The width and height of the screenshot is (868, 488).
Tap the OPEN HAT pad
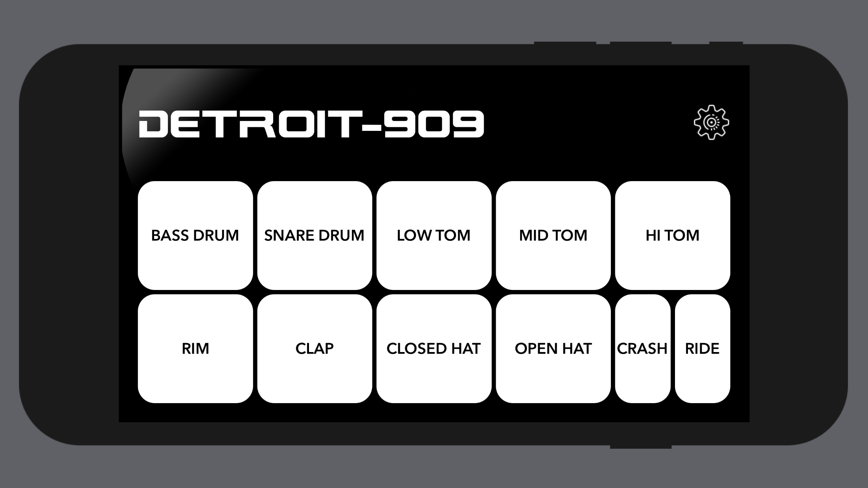553,349
